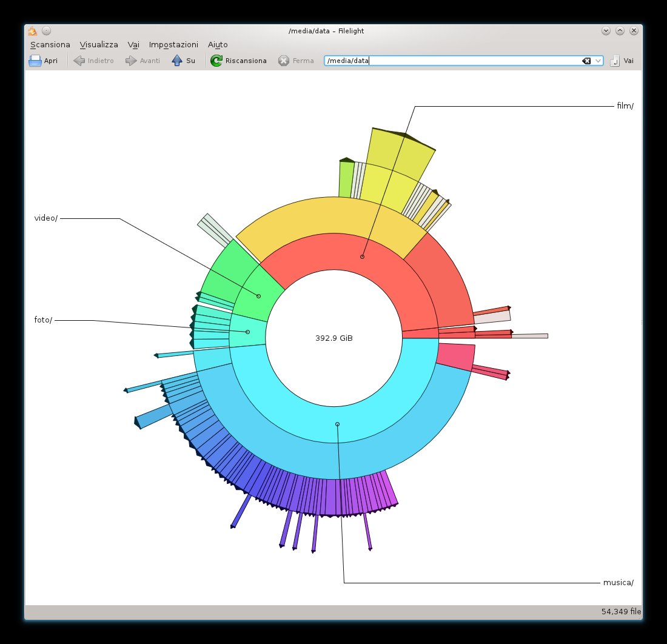Stop scanning with the Ferma icon
Screen dimensions: 667x644
coord(284,61)
